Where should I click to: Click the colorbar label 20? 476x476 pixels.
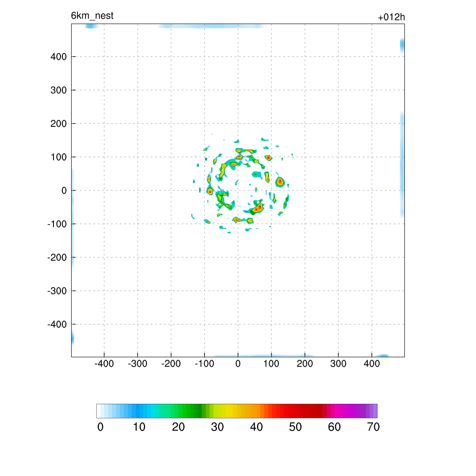178,427
